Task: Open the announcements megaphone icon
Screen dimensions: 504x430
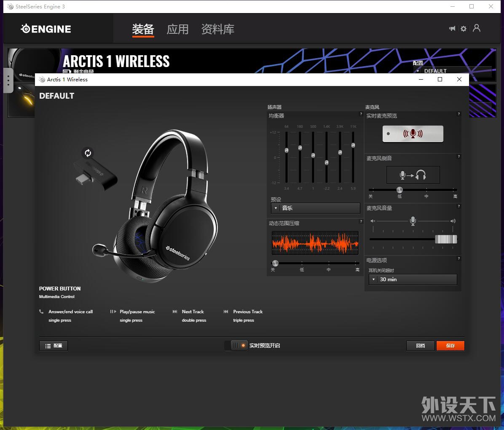Action: coord(452,29)
